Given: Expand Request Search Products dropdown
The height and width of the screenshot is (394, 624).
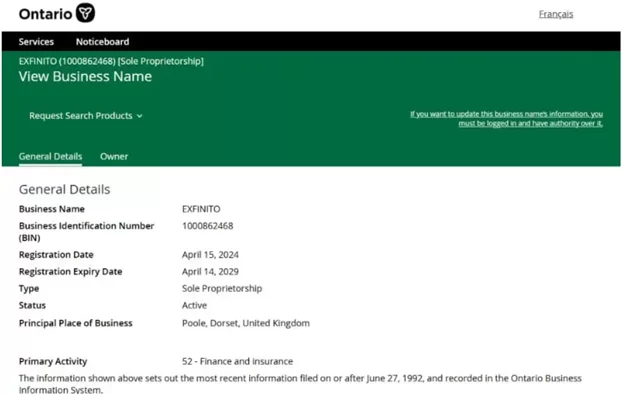Looking at the screenshot, I should (x=86, y=116).
